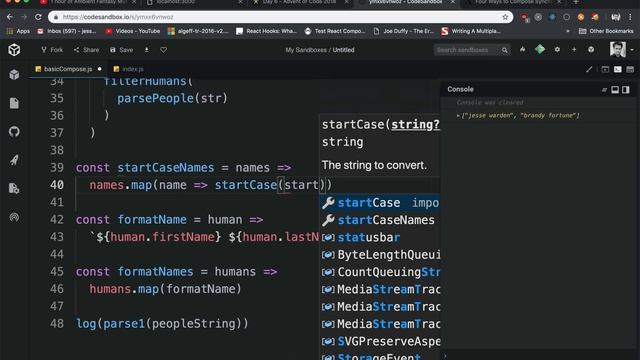The image size is (640, 360).
Task: Click the user avatar picture
Action: tap(618, 49)
